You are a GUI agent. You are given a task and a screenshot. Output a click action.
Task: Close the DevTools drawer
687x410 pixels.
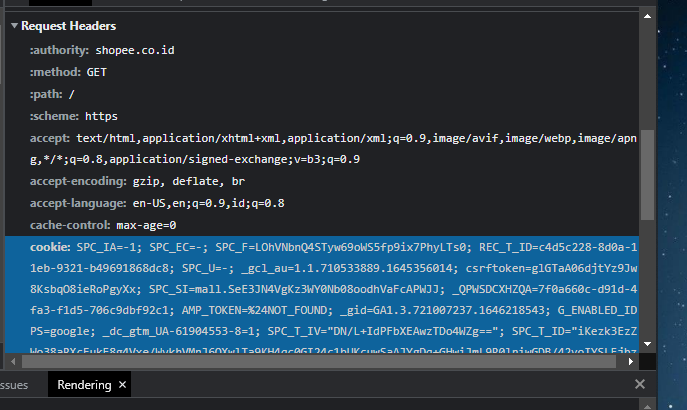click(x=640, y=384)
